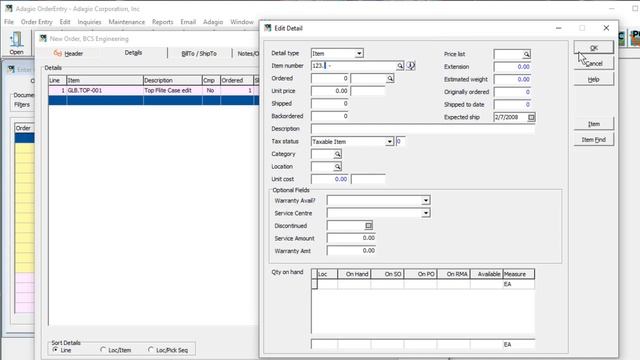Click the New Order window title icon
The width and height of the screenshot is (640, 360).
coord(43,38)
